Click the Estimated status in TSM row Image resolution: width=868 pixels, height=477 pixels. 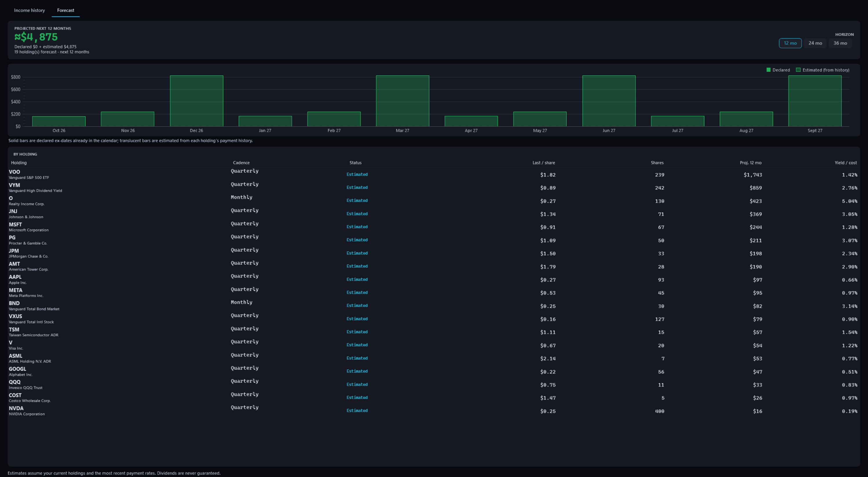click(357, 332)
